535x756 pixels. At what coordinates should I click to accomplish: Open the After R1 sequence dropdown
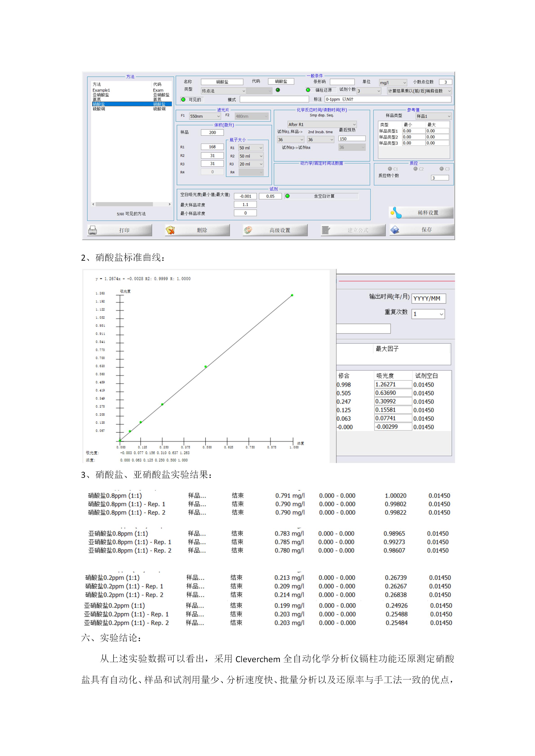pyautogui.click(x=322, y=124)
